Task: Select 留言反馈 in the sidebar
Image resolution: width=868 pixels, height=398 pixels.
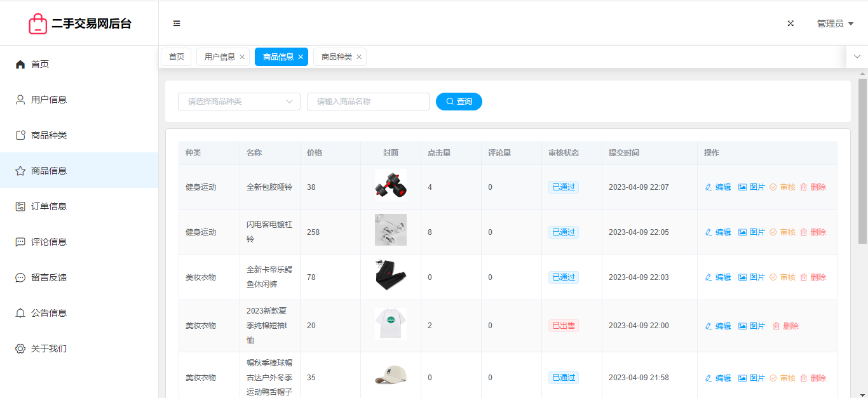Action: tap(48, 277)
